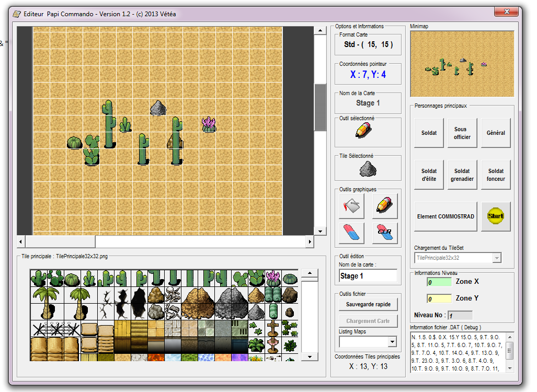The height and width of the screenshot is (392, 537).
Task: Click the CLR clear-all eraser tool
Action: click(384, 233)
